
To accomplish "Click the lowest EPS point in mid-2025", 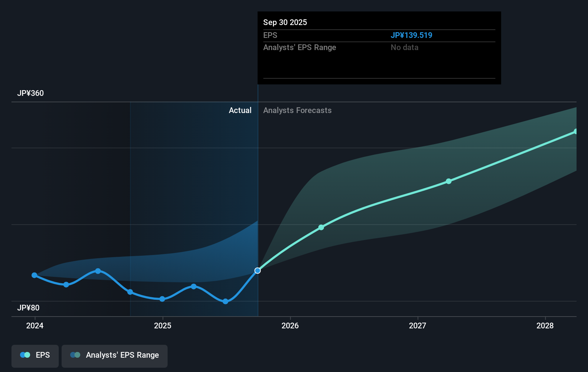I will pos(226,302).
